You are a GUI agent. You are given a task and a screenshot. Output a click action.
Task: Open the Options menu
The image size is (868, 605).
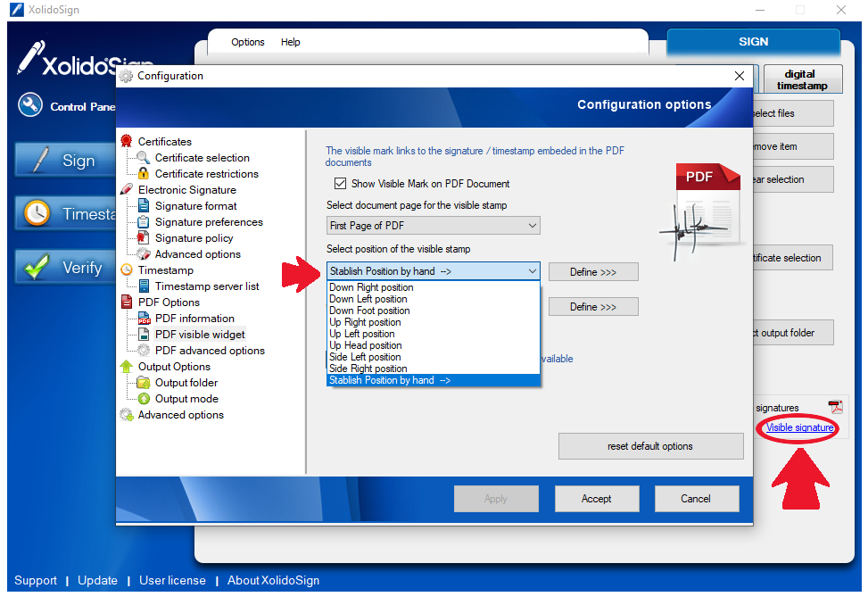[x=247, y=42]
